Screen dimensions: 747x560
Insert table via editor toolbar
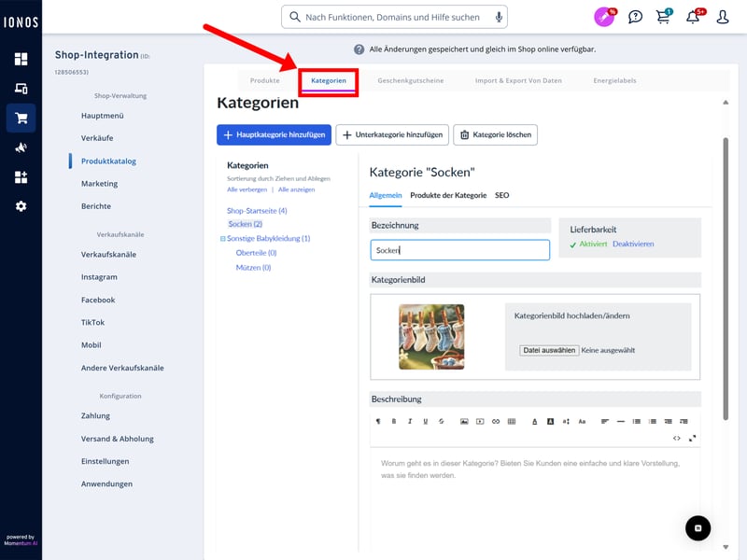[x=512, y=422]
